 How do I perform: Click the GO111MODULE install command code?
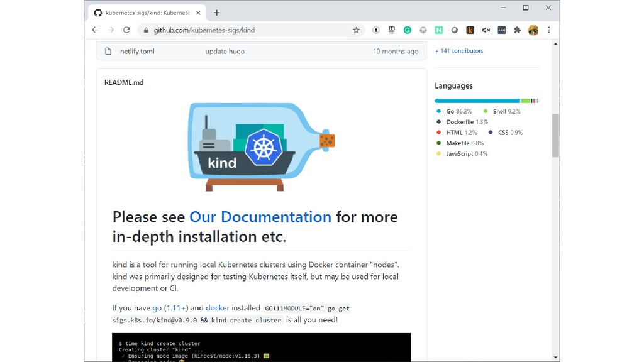click(x=231, y=314)
